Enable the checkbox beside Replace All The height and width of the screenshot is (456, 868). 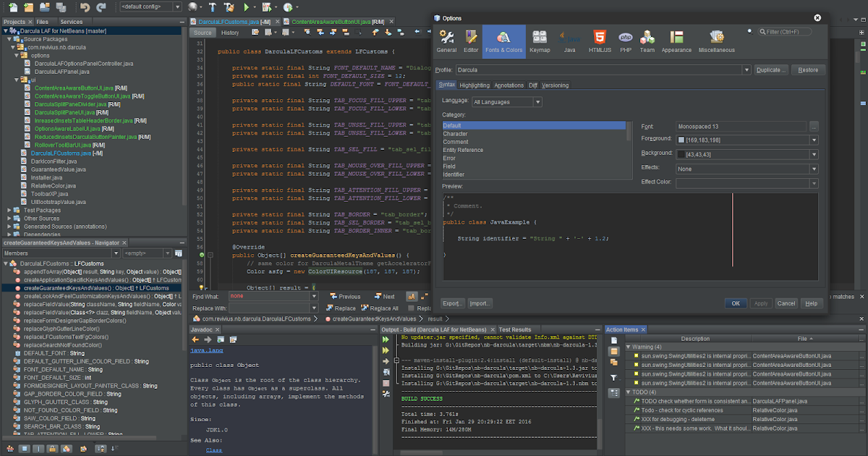tap(409, 308)
